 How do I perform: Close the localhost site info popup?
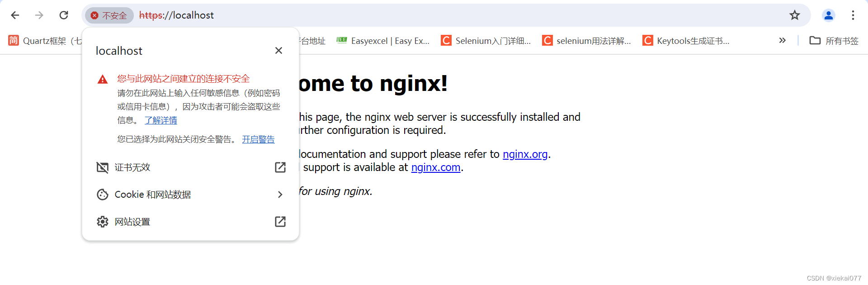pyautogui.click(x=278, y=51)
